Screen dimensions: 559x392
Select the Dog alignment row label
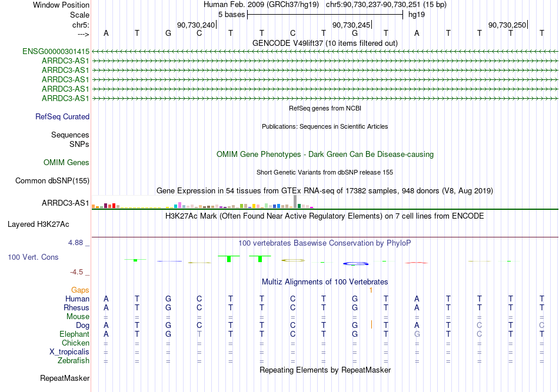[x=83, y=326]
